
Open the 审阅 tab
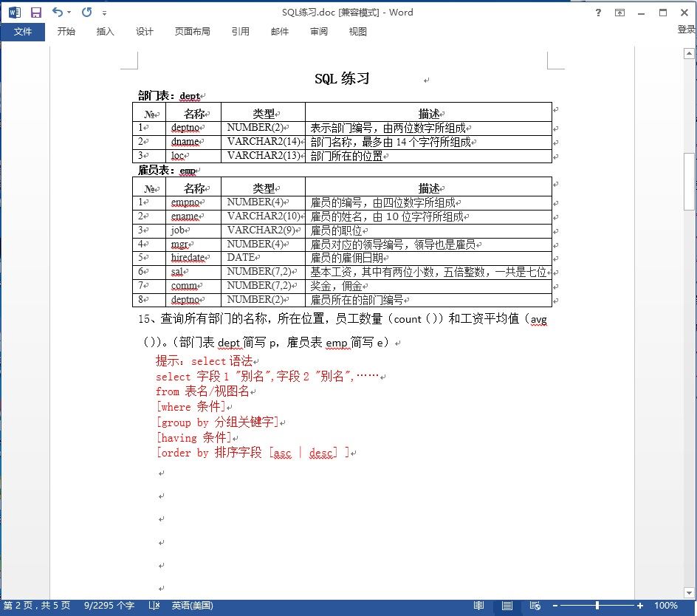click(x=319, y=32)
